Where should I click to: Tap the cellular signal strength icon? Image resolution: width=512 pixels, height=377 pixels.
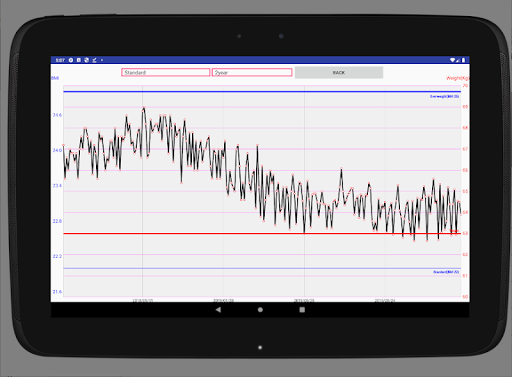point(458,60)
